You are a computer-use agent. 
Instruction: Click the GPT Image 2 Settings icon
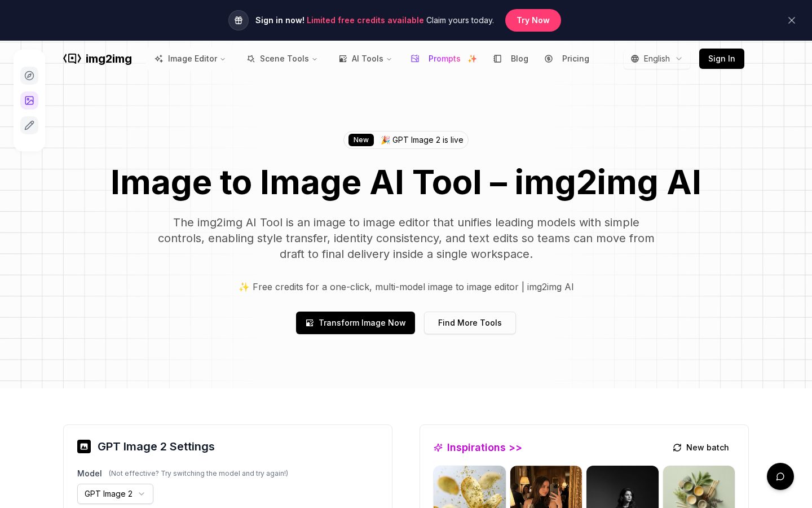pyautogui.click(x=84, y=446)
